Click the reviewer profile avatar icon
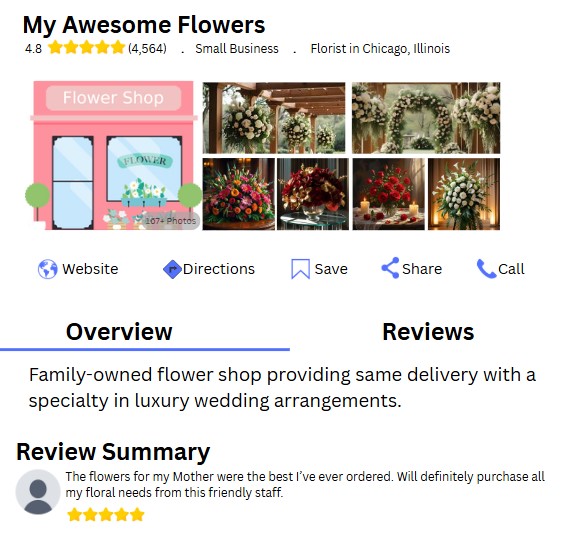This screenshot has height=545, width=577. click(38, 492)
